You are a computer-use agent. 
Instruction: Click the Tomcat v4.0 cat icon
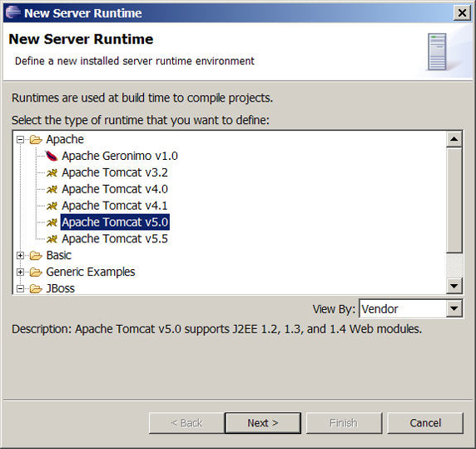point(52,189)
